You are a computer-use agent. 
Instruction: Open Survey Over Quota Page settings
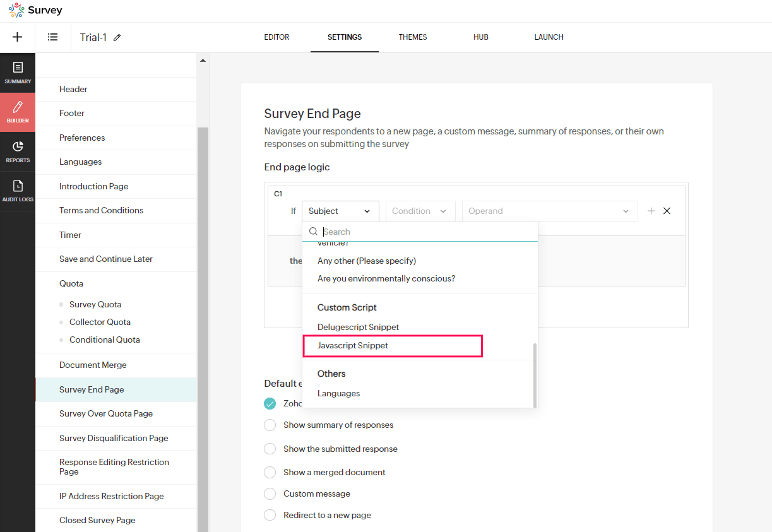point(106,413)
